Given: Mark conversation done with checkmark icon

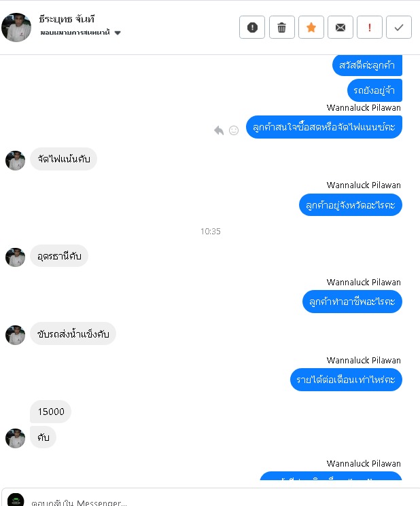Looking at the screenshot, I should 399,27.
